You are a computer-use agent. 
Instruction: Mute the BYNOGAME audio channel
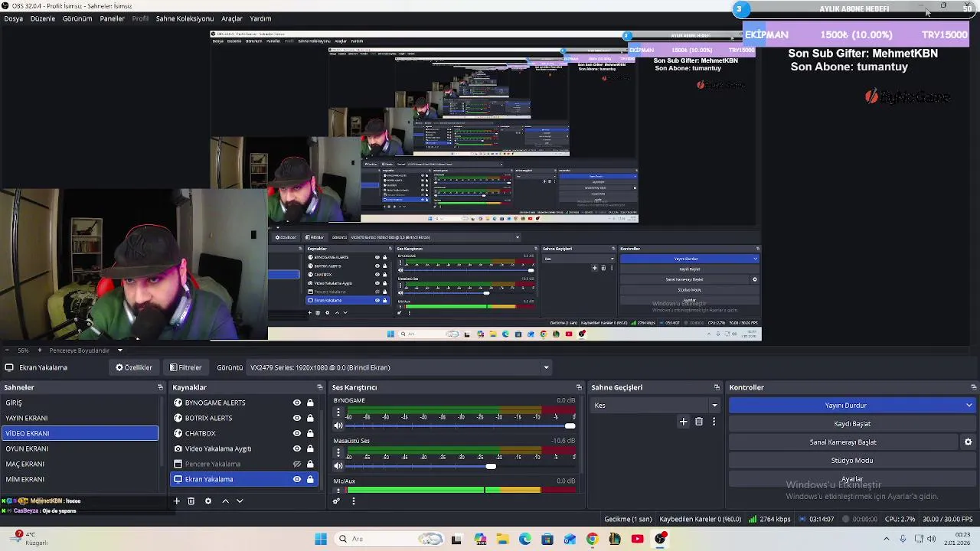[x=338, y=425]
